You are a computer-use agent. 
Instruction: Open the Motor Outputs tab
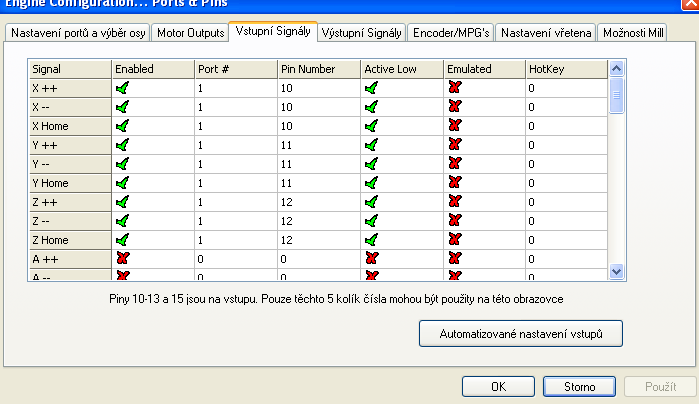tap(192, 33)
